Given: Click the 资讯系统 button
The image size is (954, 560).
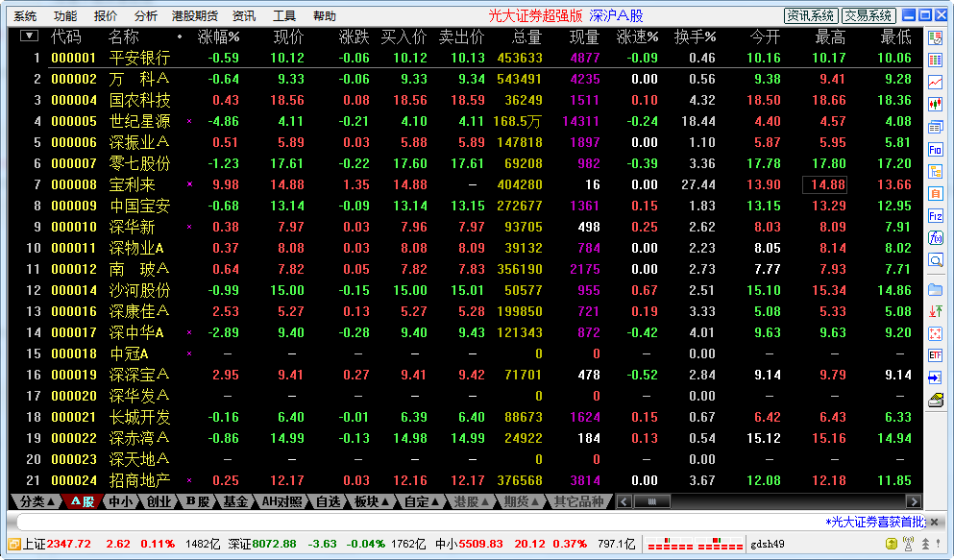Looking at the screenshot, I should click(x=811, y=15).
